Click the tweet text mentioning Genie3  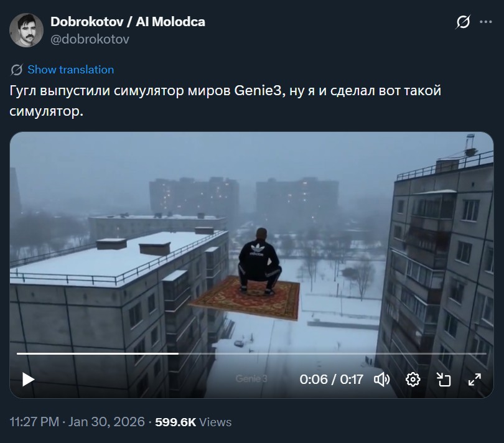(x=225, y=101)
